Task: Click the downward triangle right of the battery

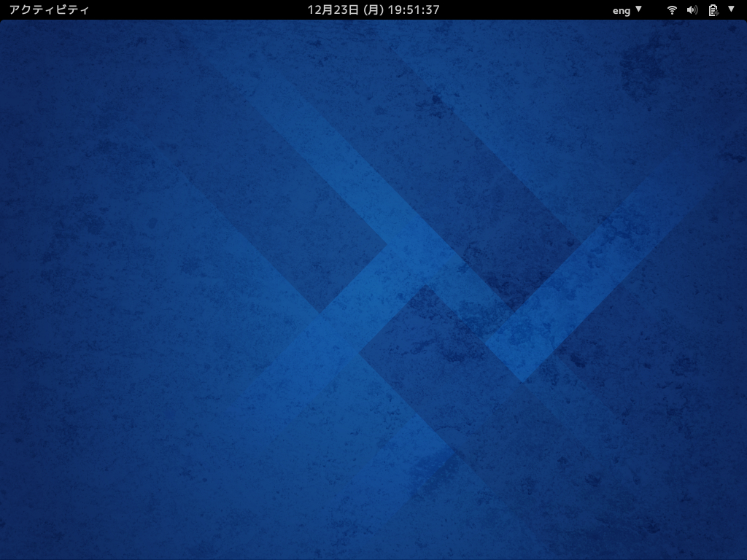Action: 731,9
